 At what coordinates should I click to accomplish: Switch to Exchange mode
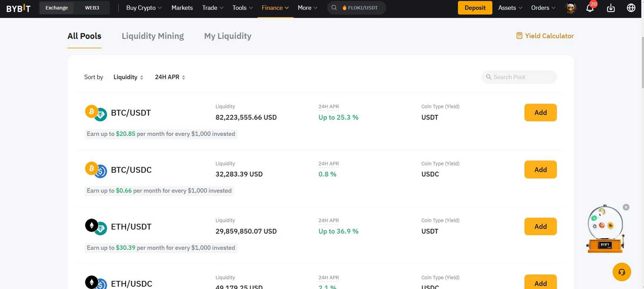[57, 8]
